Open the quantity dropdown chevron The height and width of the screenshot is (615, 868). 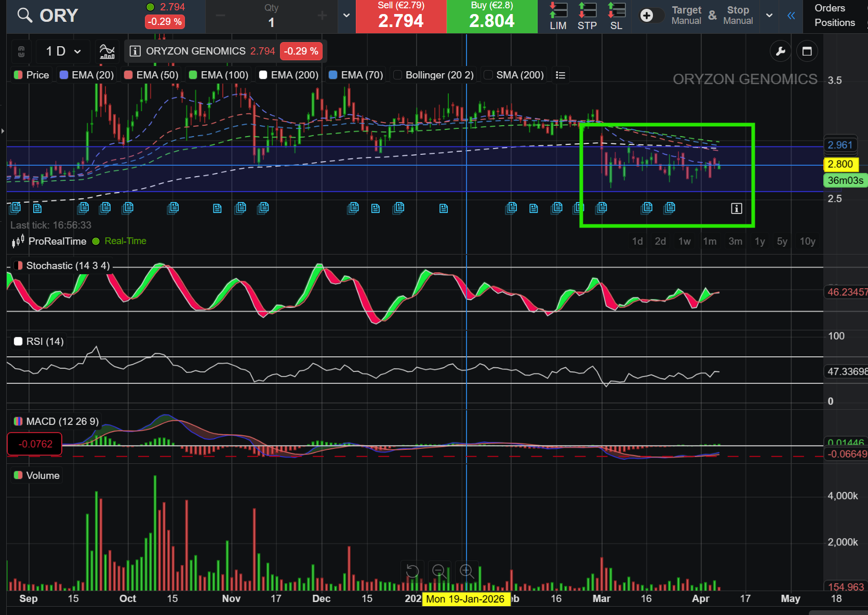(x=346, y=16)
